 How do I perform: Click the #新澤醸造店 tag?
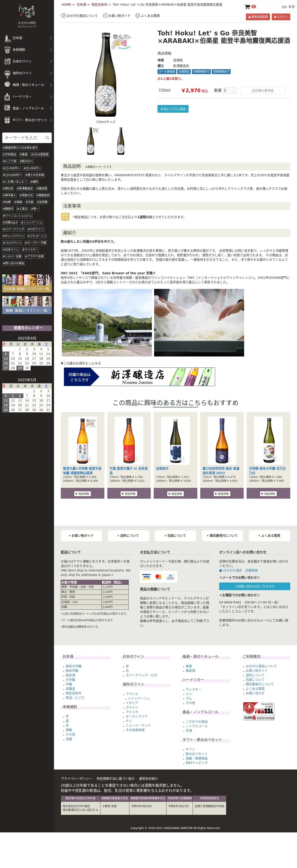click(x=25, y=188)
